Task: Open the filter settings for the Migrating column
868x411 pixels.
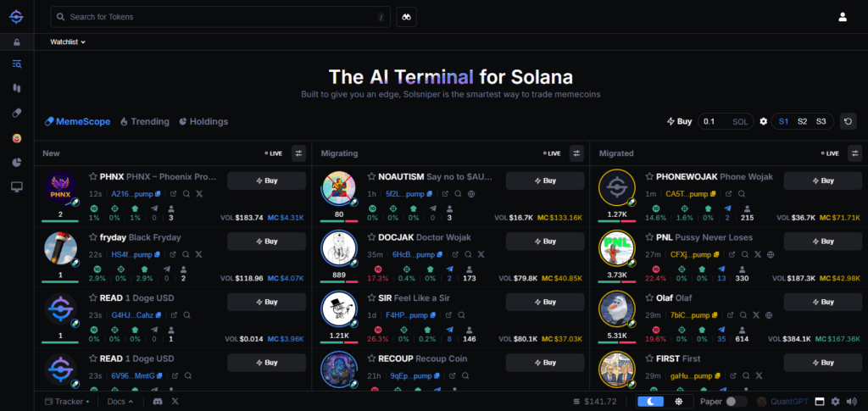Action: [x=576, y=153]
